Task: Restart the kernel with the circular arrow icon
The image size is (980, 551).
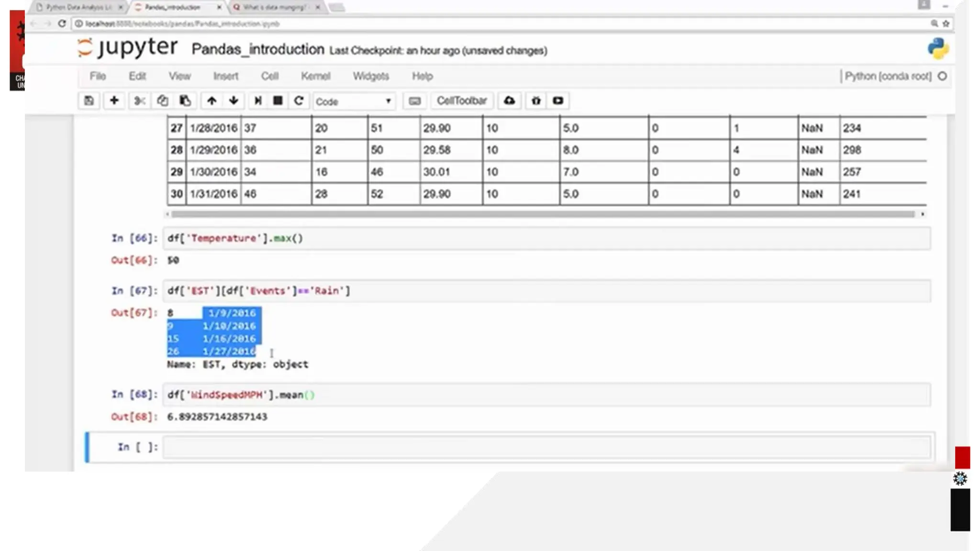Action: point(299,101)
